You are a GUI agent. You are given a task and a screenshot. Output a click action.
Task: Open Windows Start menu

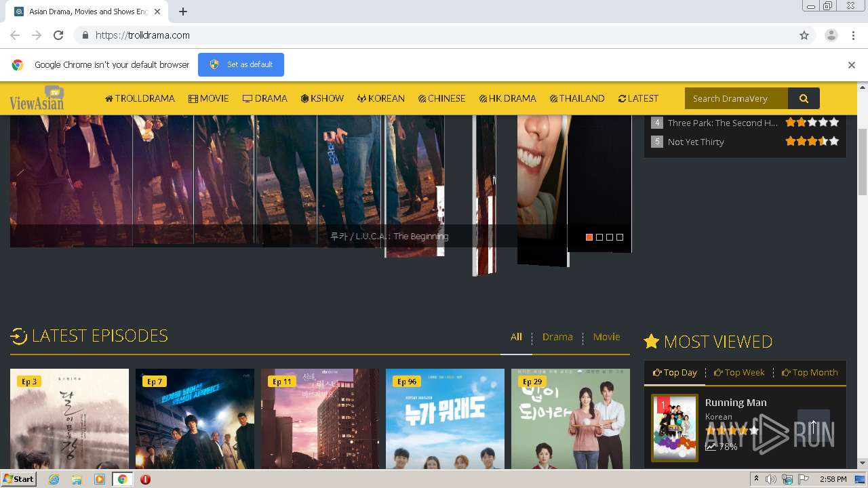tap(18, 479)
